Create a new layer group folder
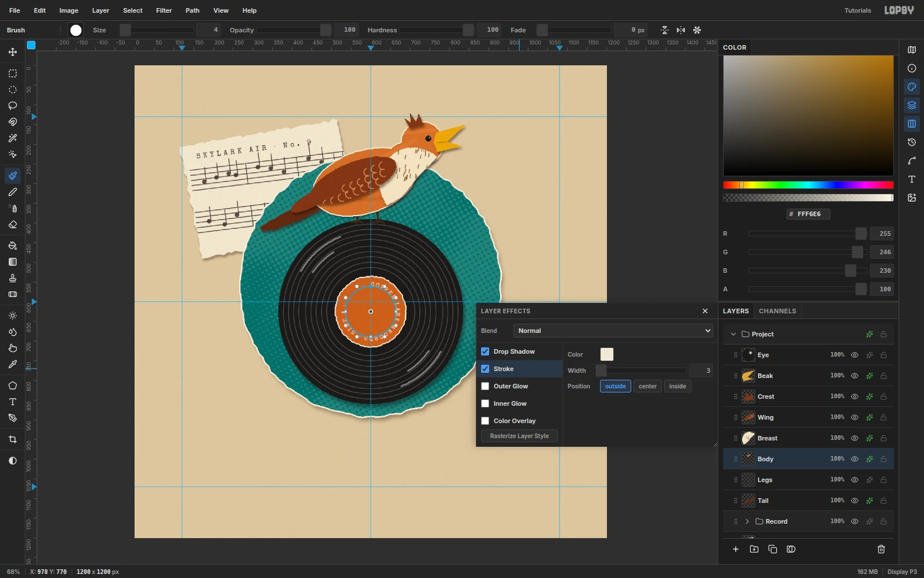Viewport: 924px width, 578px height. tap(754, 549)
